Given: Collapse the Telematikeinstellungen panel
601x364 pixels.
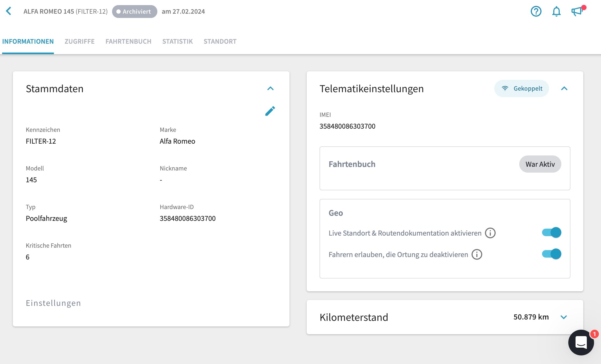Looking at the screenshot, I should coord(564,88).
